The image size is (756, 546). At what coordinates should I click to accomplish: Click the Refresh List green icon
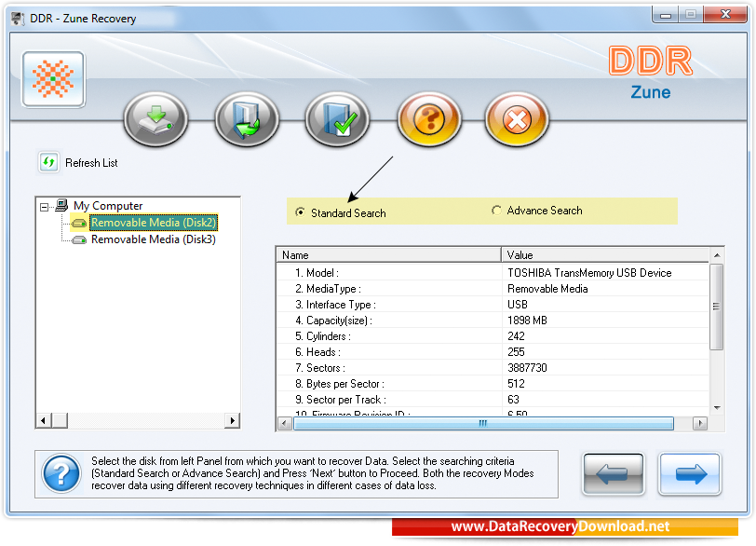coord(48,162)
